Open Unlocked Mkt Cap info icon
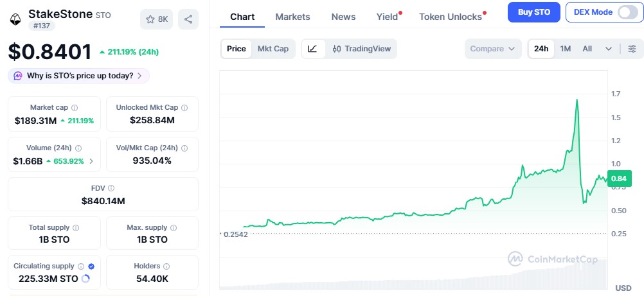 [184, 108]
